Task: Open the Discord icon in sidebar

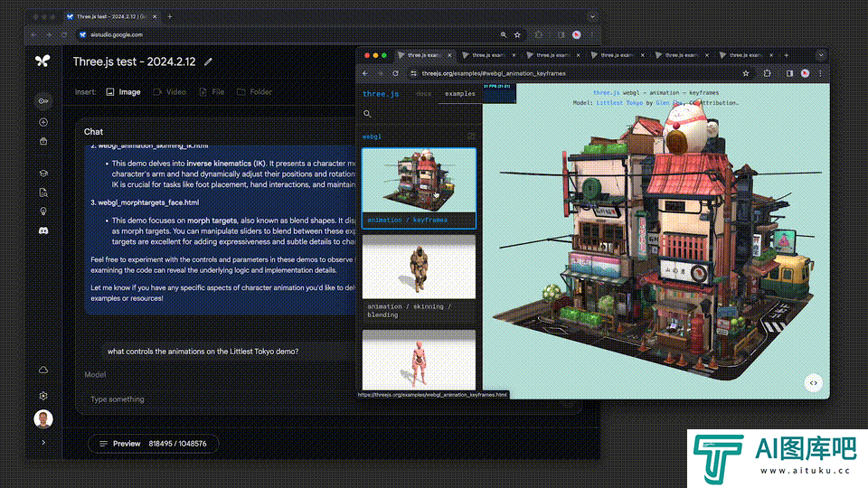Action: (43, 230)
